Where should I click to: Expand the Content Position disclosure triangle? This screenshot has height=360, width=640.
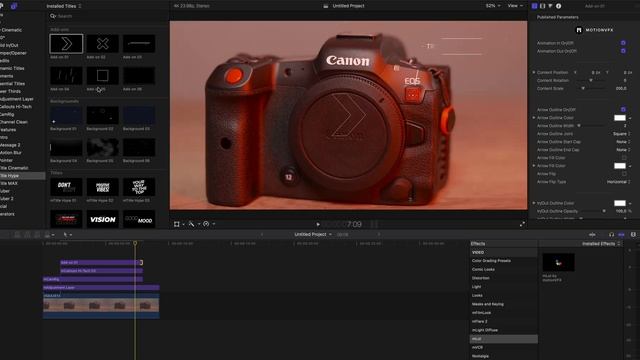point(533,72)
